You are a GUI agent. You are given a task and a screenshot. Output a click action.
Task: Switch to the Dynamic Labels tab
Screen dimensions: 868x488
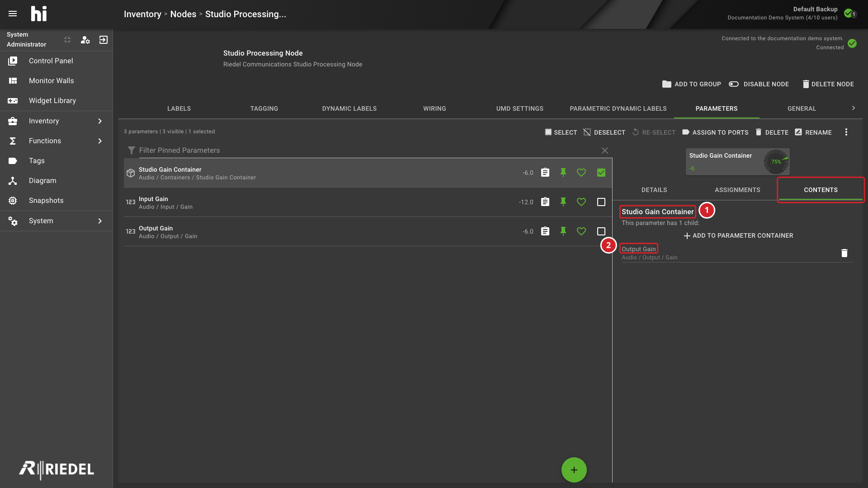349,108
